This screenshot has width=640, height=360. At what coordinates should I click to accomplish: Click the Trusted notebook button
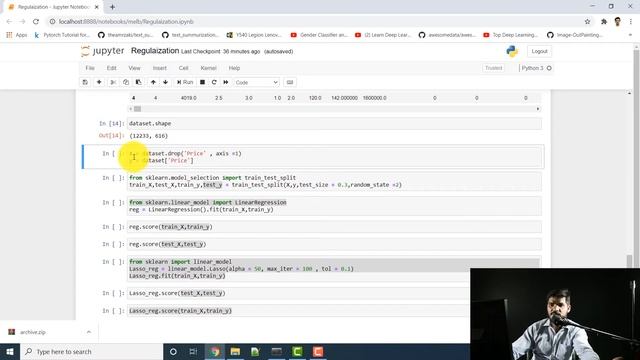click(493, 68)
